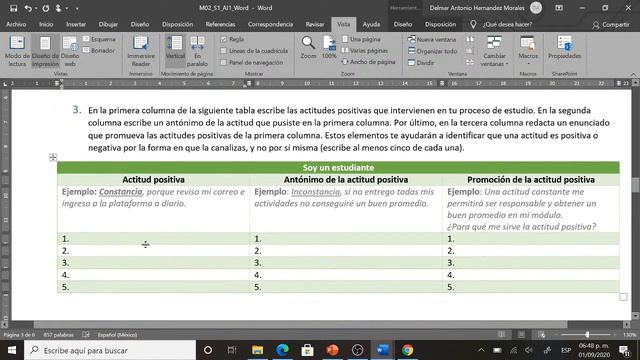Select Vertical page movement

coord(175,51)
